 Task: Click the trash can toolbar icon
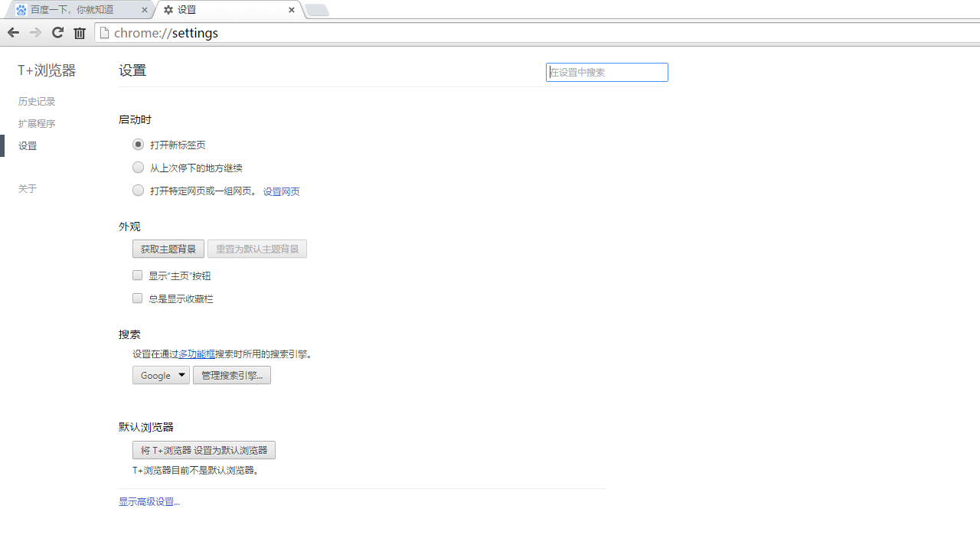(x=80, y=33)
